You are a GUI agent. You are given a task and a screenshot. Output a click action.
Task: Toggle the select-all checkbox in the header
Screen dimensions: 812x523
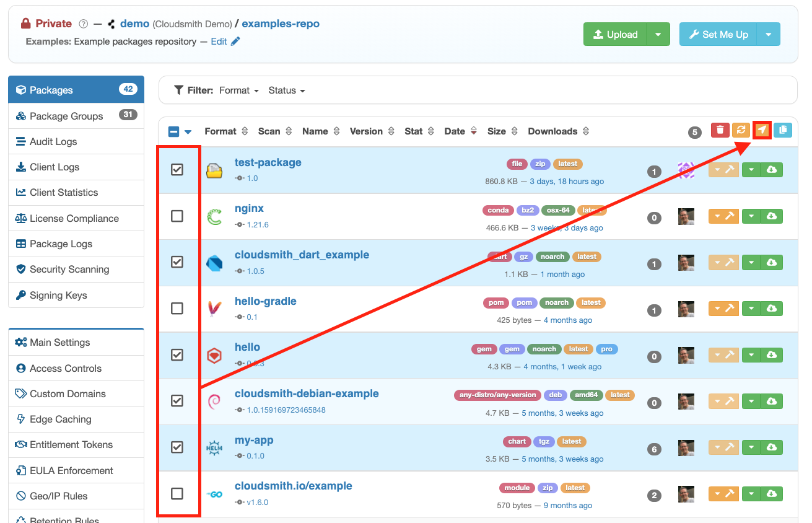(173, 131)
